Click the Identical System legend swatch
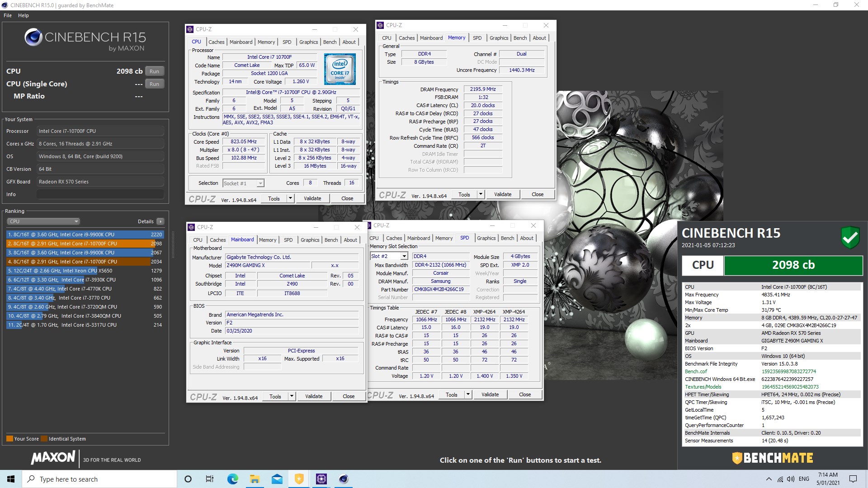 (44, 439)
